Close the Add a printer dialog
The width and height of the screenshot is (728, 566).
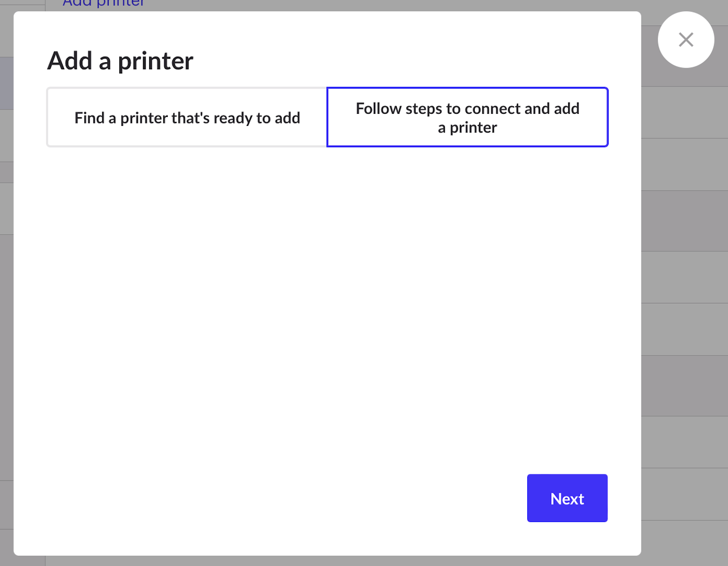(686, 39)
